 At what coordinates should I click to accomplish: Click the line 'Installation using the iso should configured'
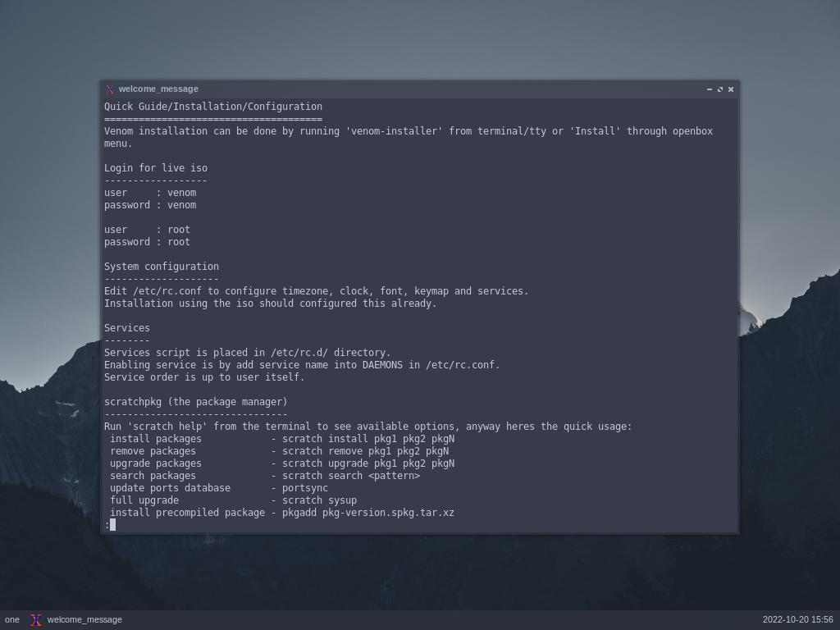click(x=271, y=304)
